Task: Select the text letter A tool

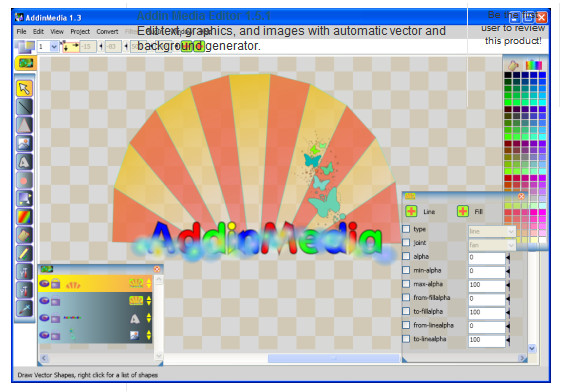Action: tap(24, 162)
